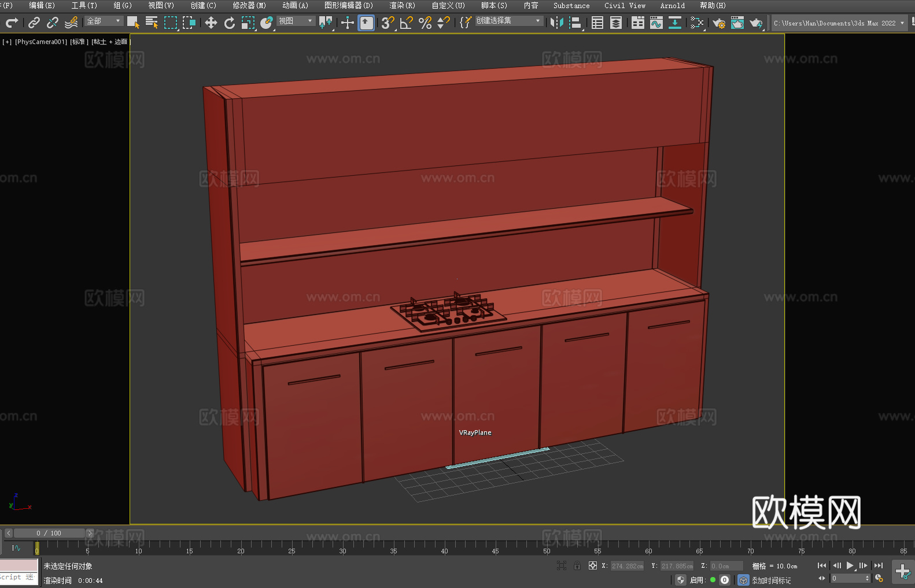Show the Ribbon toggle icon
Image resolution: width=915 pixels, height=588 pixels.
coord(638,23)
